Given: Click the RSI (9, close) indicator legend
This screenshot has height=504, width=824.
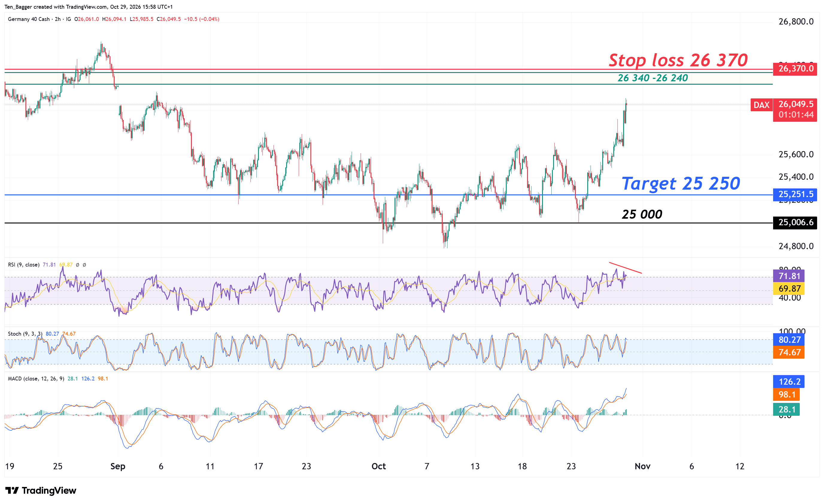Looking at the screenshot, I should [x=23, y=265].
